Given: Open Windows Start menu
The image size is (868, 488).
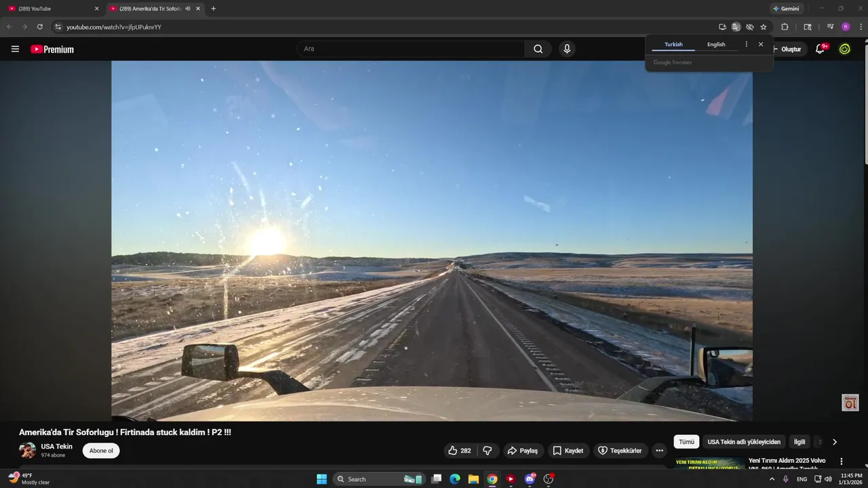Looking at the screenshot, I should tap(321, 479).
